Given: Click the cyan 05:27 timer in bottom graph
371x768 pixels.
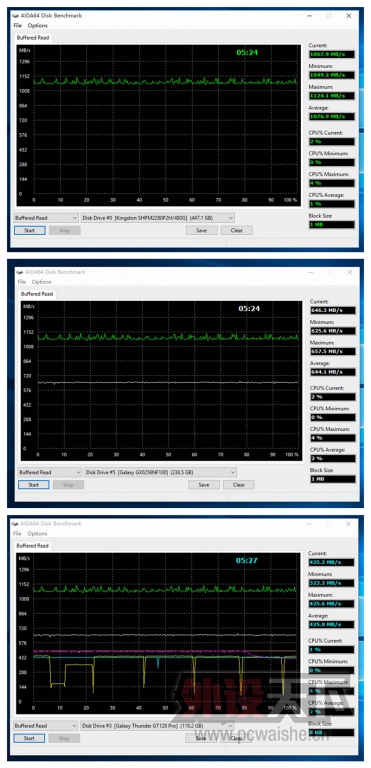Looking at the screenshot, I should (x=246, y=560).
